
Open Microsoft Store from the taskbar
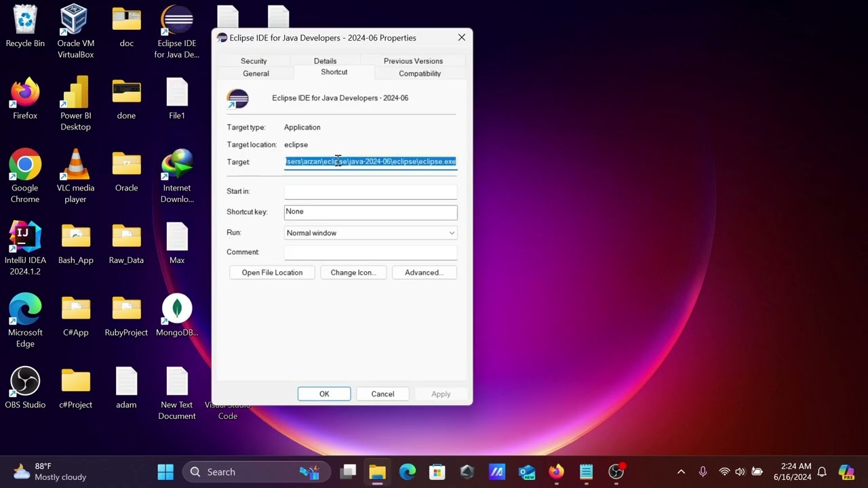click(437, 472)
